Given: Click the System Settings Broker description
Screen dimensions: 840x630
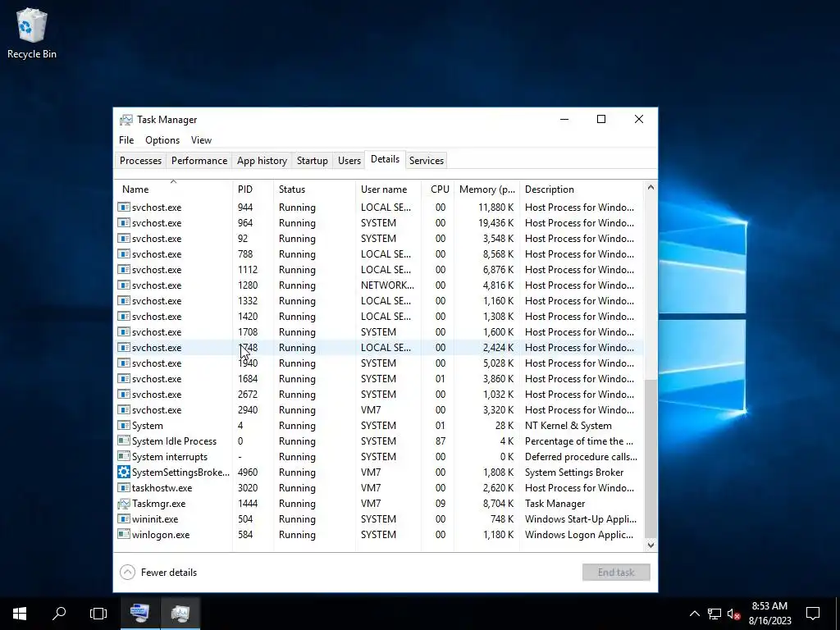Looking at the screenshot, I should click(573, 472).
